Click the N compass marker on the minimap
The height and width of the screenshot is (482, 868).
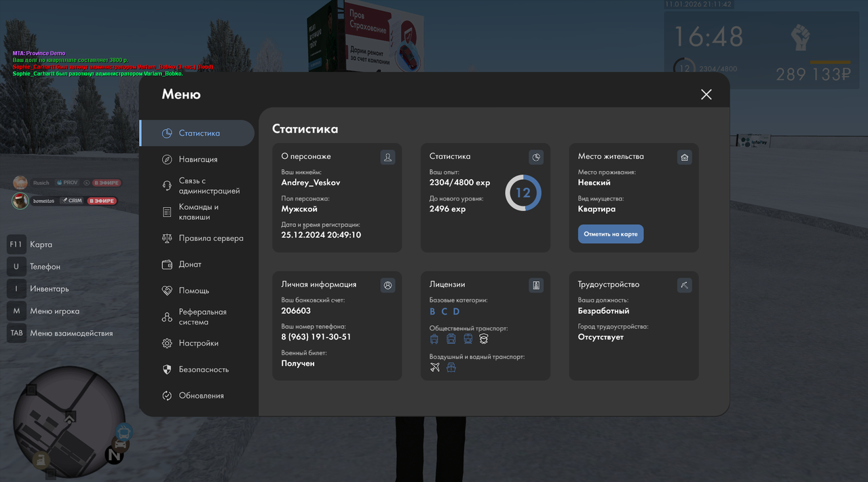pos(114,456)
